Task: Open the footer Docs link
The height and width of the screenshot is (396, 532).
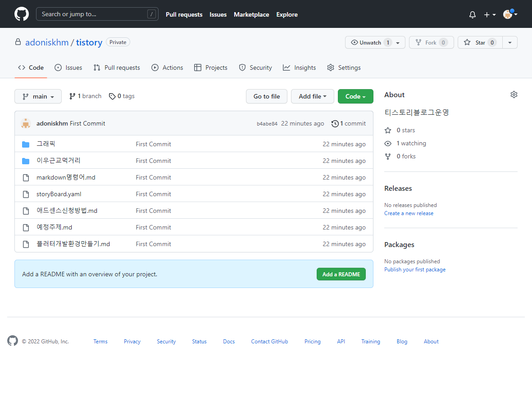Action: coord(229,342)
